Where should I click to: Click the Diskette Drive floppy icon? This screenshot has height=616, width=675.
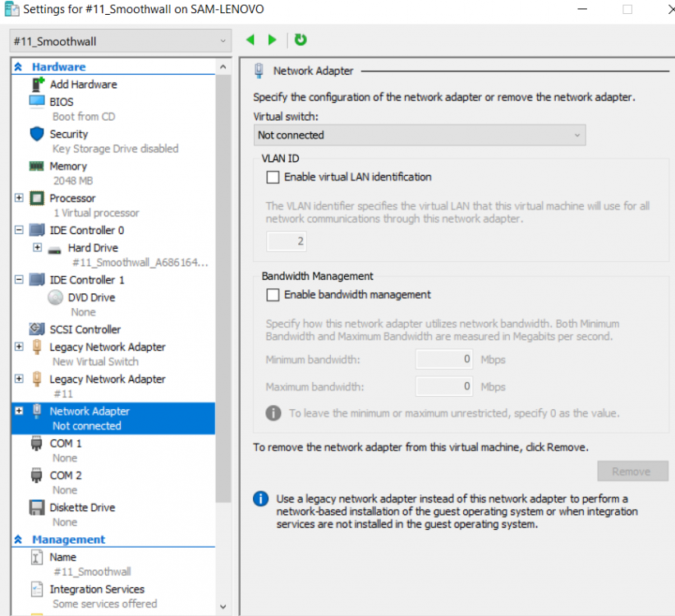coord(37,508)
